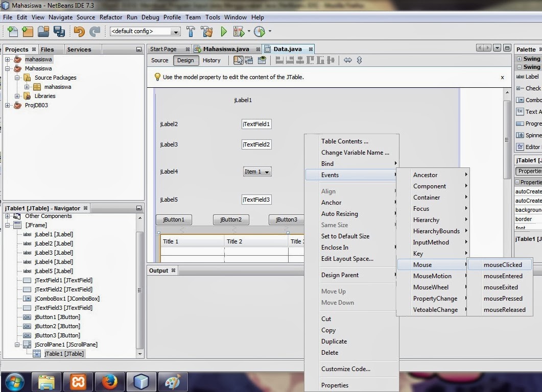
Task: Toggle vertical resizability with the arrow icon
Action: coord(359,60)
